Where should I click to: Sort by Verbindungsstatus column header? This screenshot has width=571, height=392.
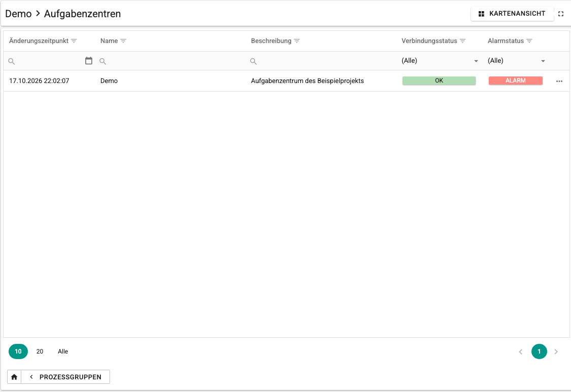430,41
